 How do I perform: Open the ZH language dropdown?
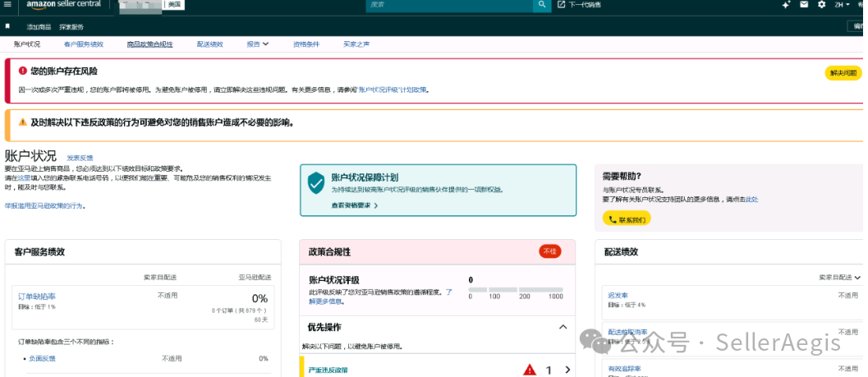pyautogui.click(x=842, y=4)
